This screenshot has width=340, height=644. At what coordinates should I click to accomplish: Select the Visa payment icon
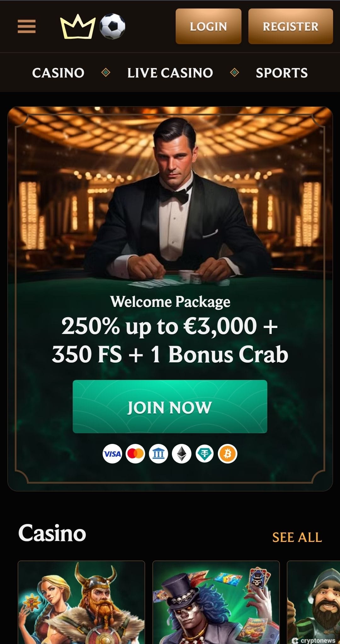pyautogui.click(x=112, y=454)
